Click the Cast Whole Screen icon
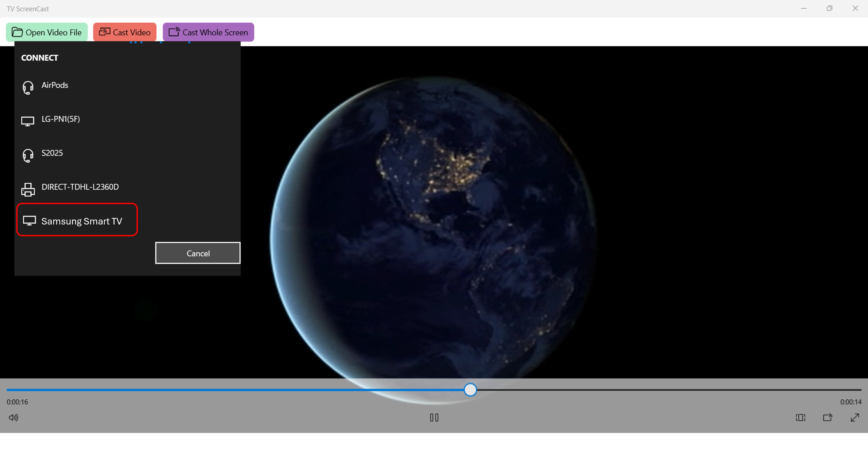The height and width of the screenshot is (461, 868). click(174, 32)
